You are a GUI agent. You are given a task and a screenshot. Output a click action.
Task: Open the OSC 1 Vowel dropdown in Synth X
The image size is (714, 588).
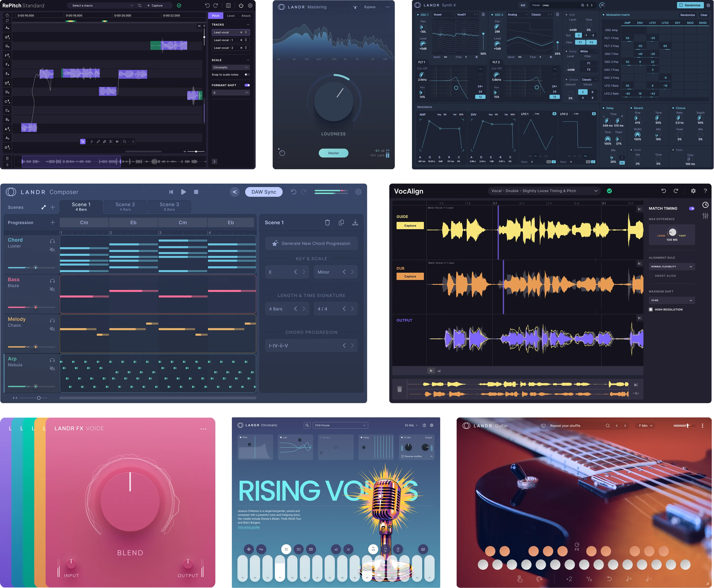443,15
